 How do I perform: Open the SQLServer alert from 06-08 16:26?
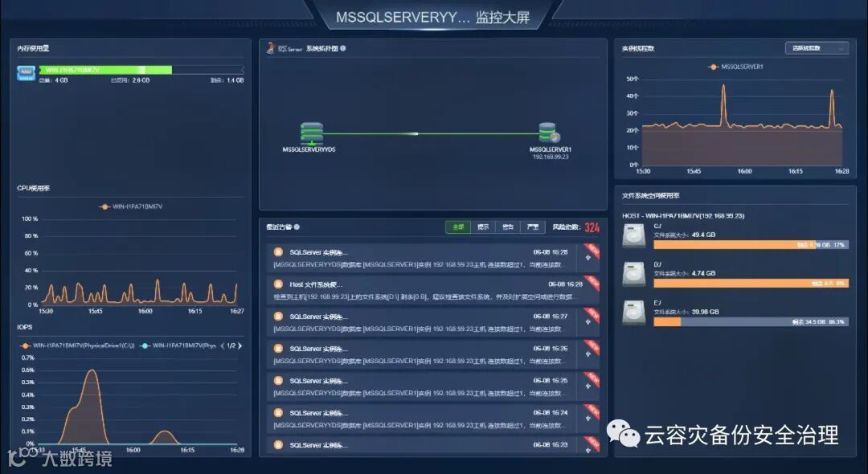point(432,354)
